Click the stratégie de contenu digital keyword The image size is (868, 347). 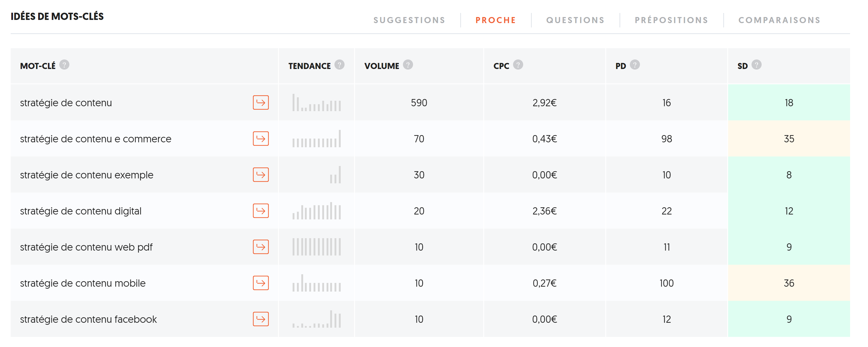pyautogui.click(x=81, y=211)
